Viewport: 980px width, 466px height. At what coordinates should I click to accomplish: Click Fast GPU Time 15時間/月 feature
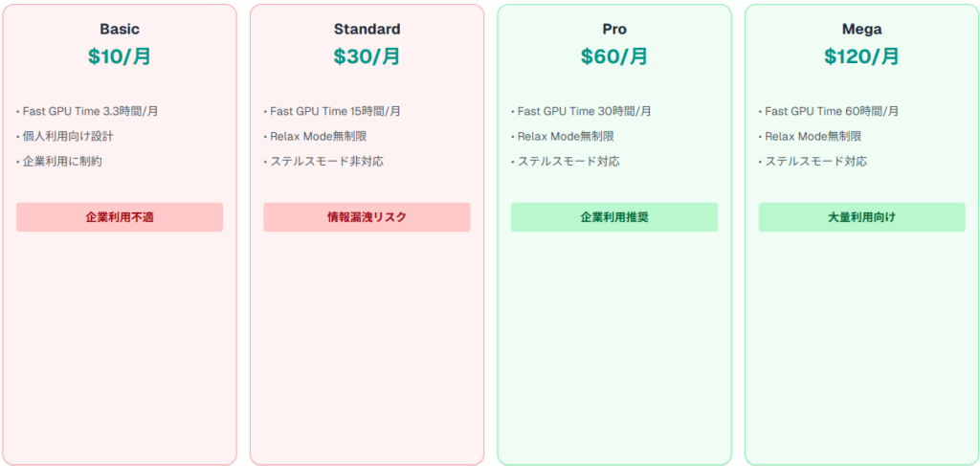click(x=334, y=111)
